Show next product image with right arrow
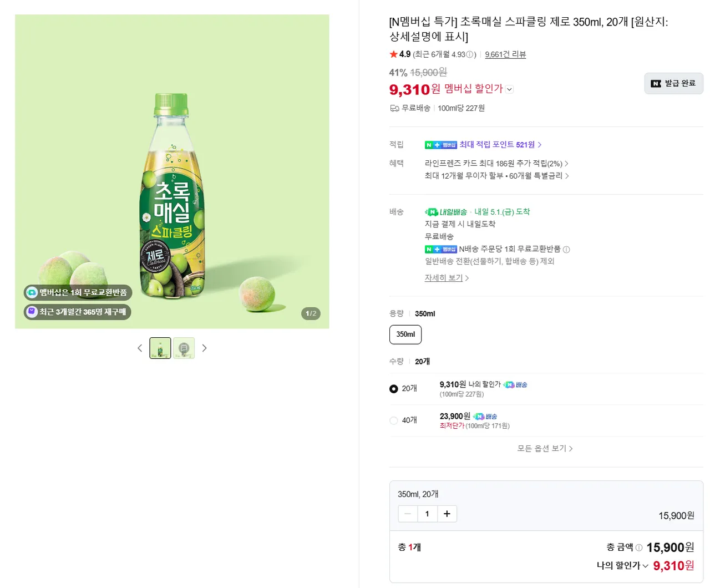Viewport: 710px width, 588px height. click(204, 348)
